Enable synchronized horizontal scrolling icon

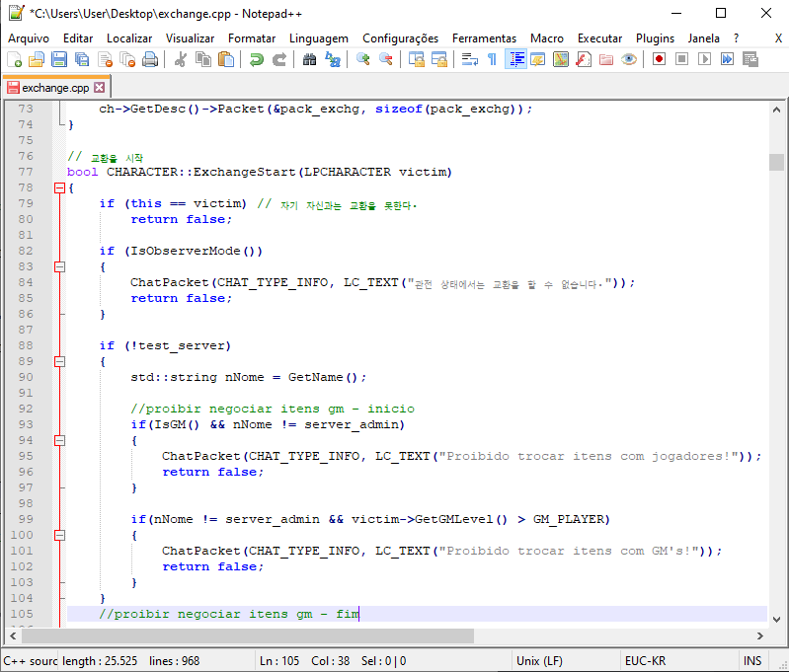(439, 60)
